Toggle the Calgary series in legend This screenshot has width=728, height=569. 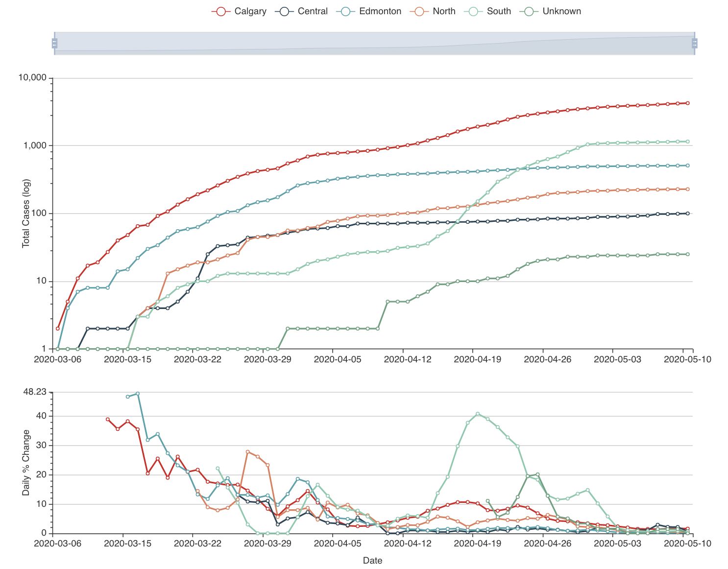coord(239,11)
